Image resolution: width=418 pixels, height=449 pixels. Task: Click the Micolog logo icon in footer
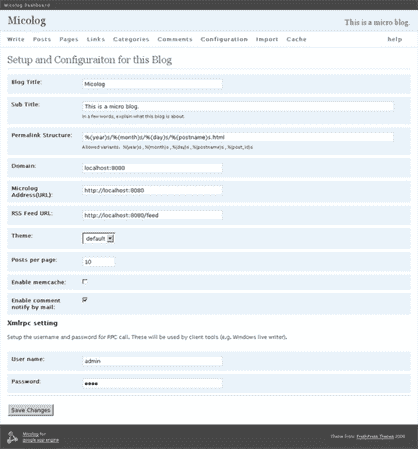[x=12, y=437]
